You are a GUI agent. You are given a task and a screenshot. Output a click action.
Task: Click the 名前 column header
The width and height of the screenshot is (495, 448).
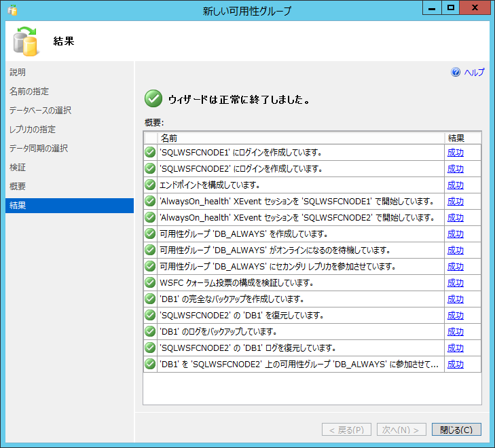(x=169, y=138)
